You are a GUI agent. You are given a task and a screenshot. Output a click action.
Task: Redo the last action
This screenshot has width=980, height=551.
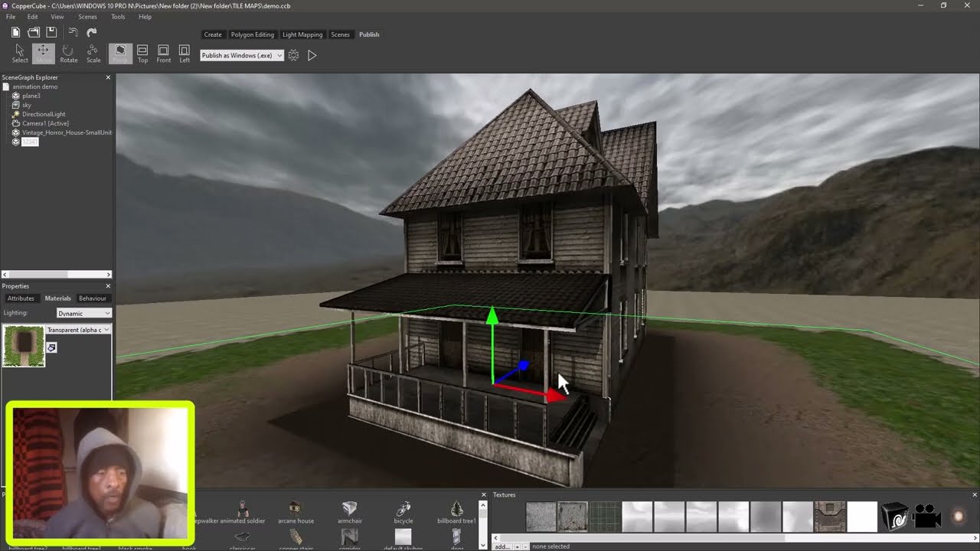point(92,32)
